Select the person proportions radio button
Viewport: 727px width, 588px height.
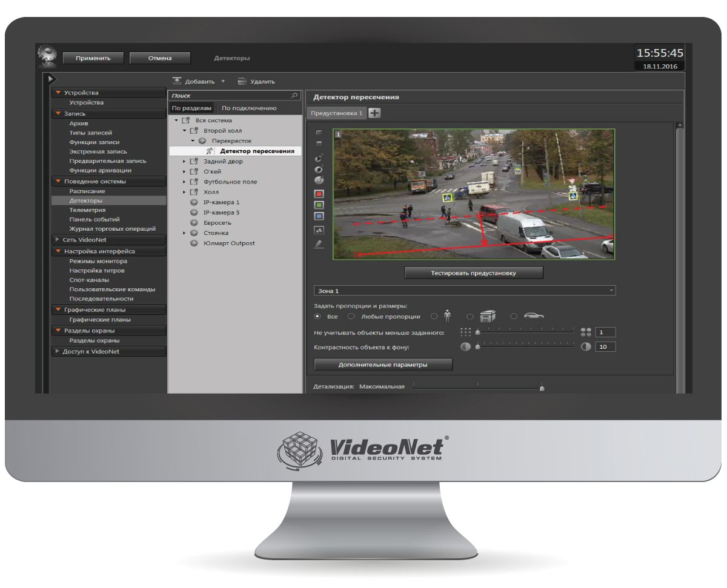[x=434, y=316]
